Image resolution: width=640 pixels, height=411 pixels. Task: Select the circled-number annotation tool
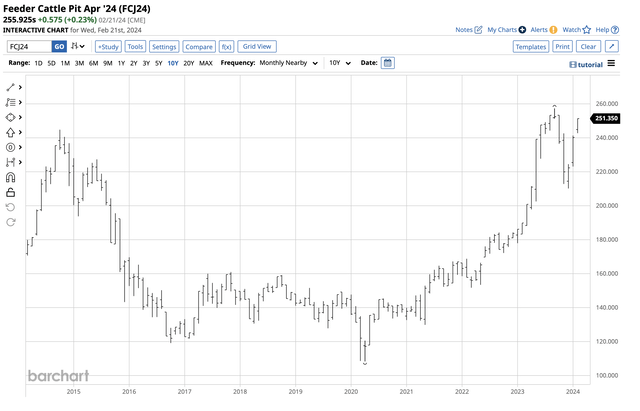[x=11, y=147]
